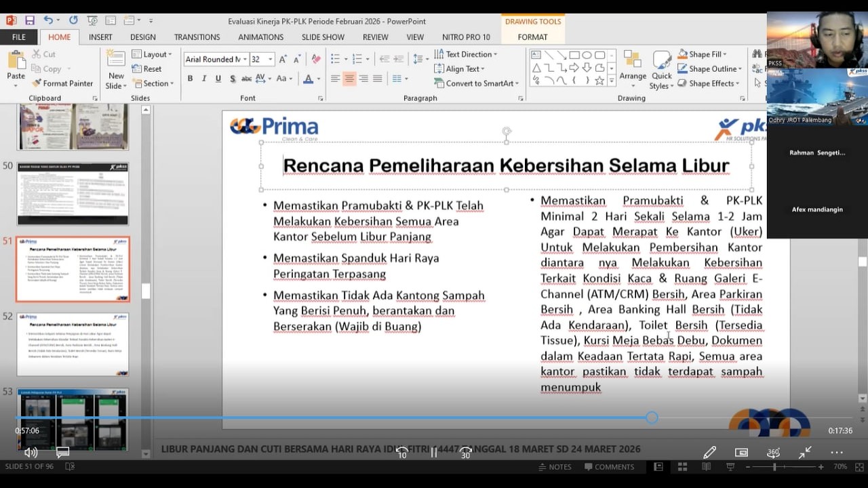Toggle Strikethrough formatting
This screenshot has width=868, height=488.
[247, 79]
